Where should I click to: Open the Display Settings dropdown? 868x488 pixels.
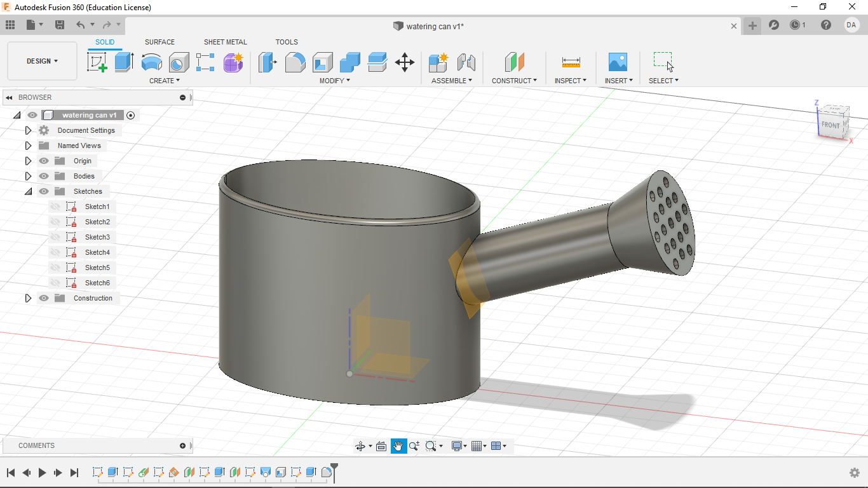pos(459,446)
